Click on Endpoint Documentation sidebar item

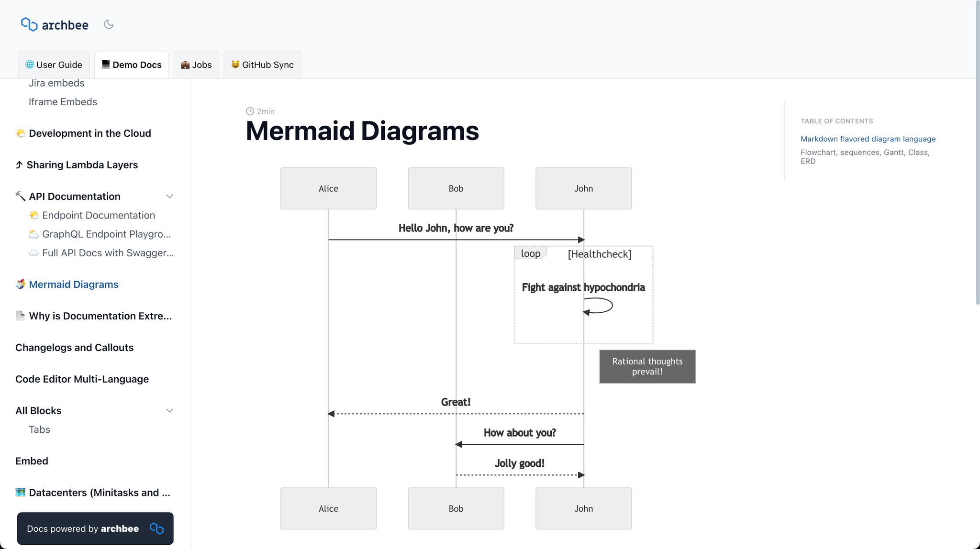[x=98, y=215]
